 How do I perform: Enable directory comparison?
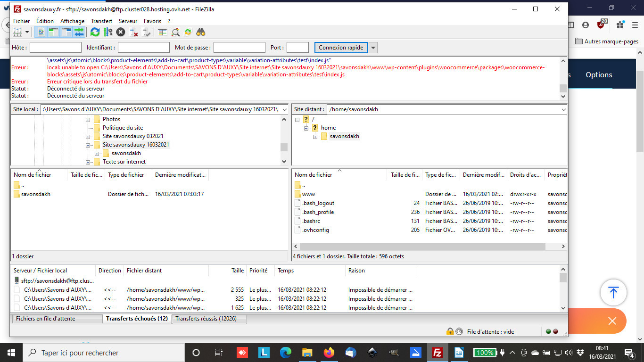(x=175, y=32)
